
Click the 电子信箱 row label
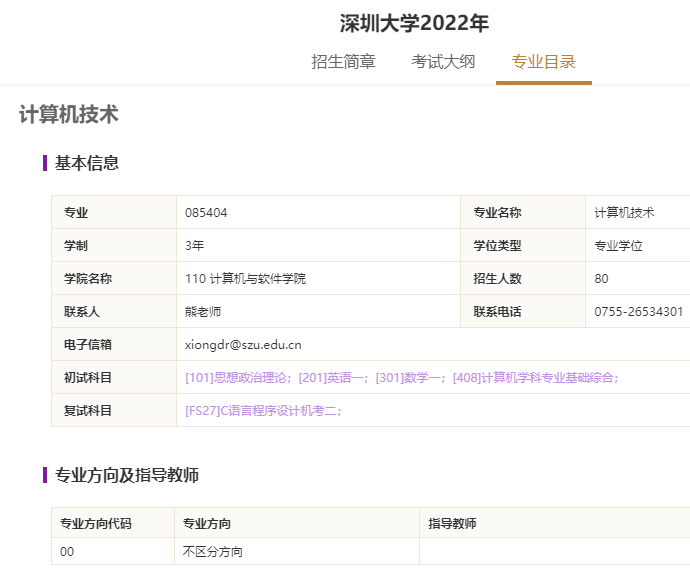click(88, 345)
